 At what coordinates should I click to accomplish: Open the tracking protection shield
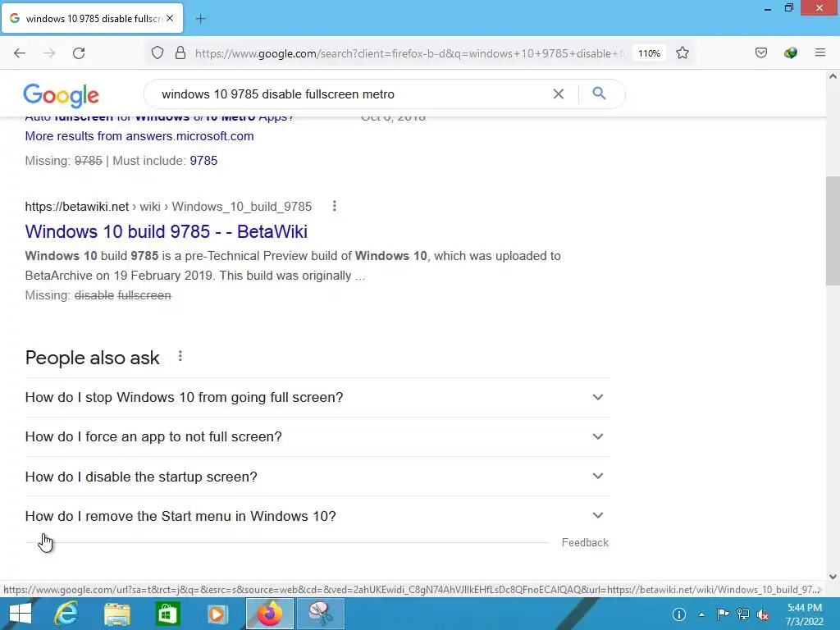click(157, 53)
